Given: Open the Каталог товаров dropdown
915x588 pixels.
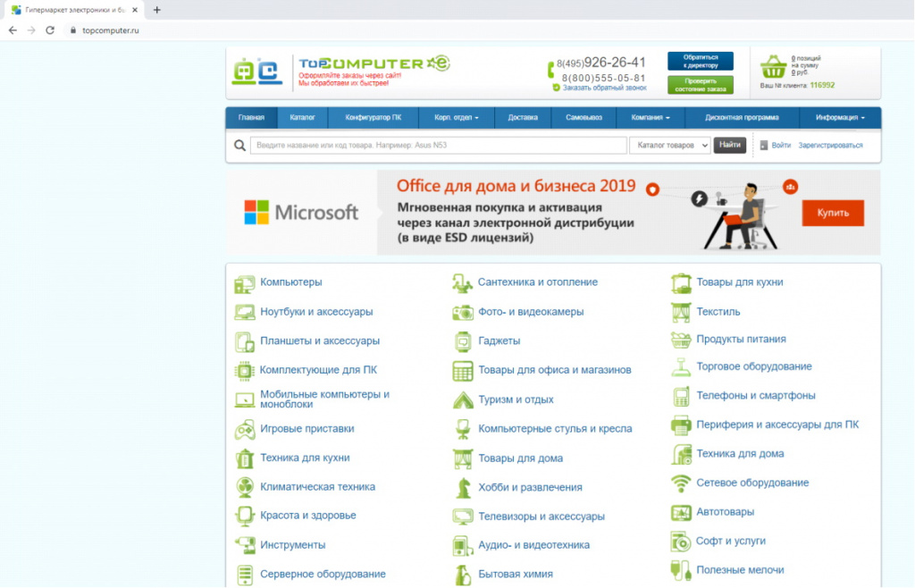Looking at the screenshot, I should (669, 146).
